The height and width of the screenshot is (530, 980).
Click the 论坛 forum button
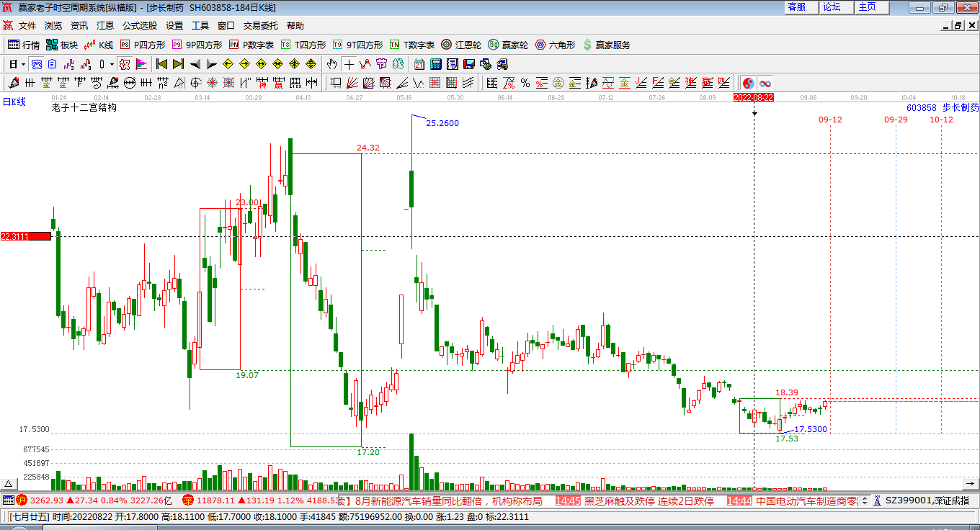coord(837,6)
